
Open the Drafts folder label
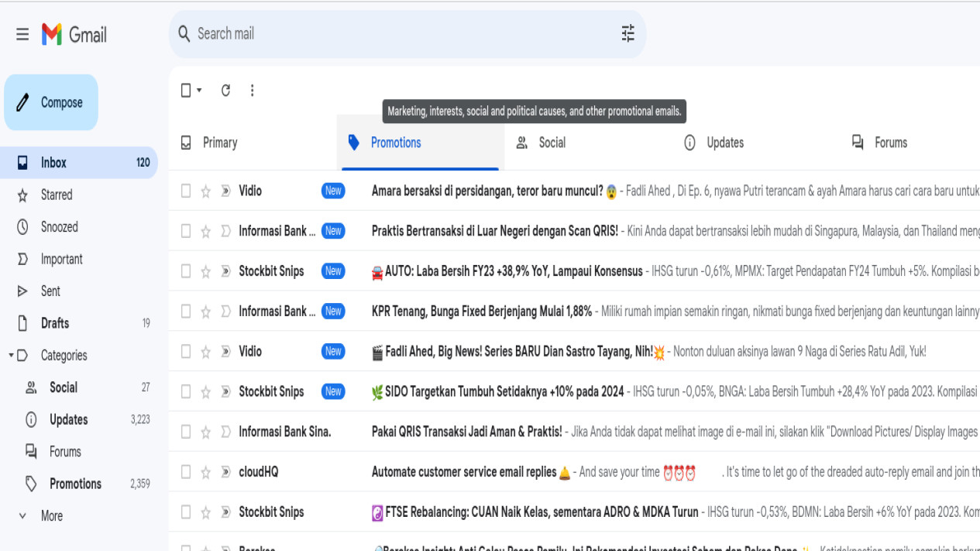tap(55, 323)
